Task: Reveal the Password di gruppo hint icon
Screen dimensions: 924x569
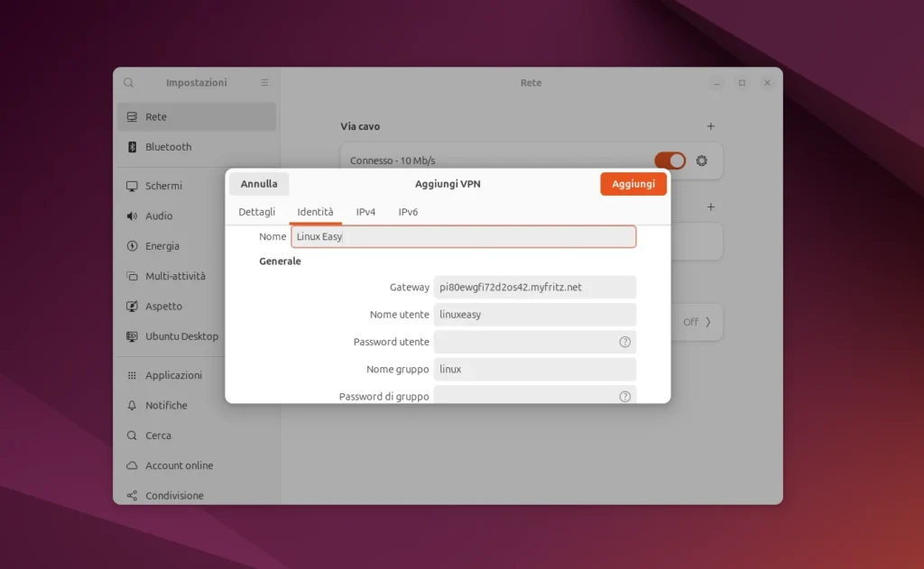Action: [627, 396]
